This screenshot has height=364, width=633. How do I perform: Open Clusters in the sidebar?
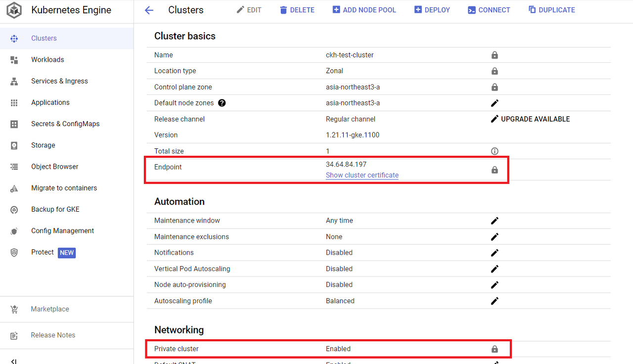pos(67,38)
